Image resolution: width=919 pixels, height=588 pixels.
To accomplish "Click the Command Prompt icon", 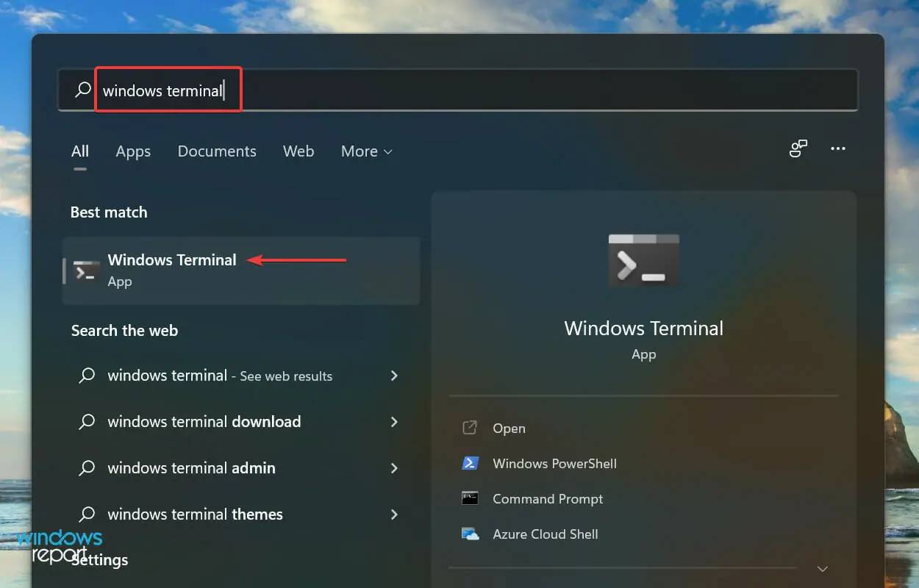I will (471, 499).
